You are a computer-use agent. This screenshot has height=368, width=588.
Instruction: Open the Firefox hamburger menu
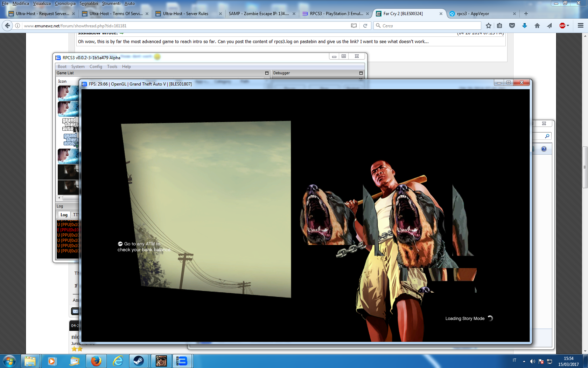click(x=580, y=26)
